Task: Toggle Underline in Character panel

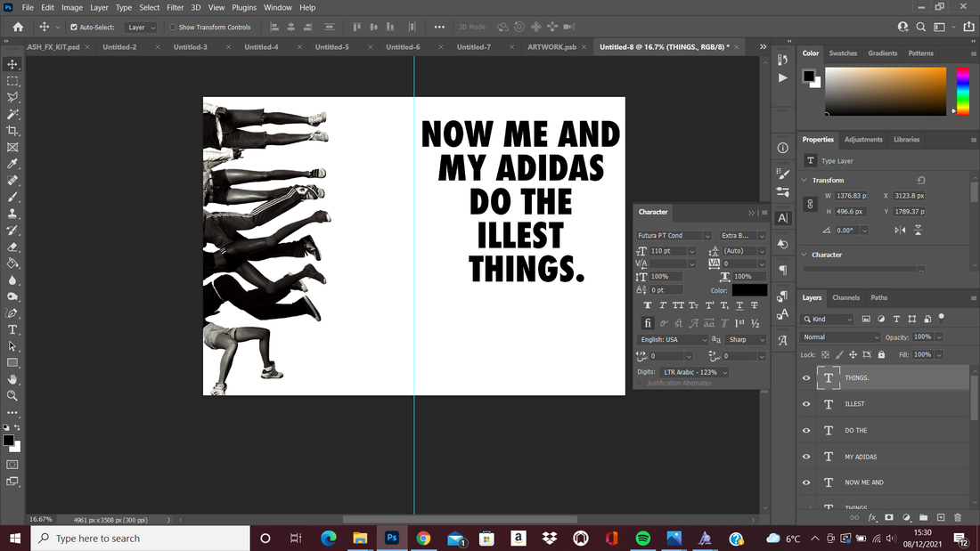Action: click(739, 305)
